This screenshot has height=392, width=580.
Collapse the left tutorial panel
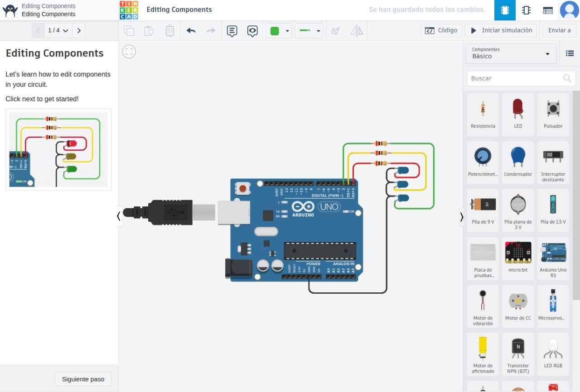pos(119,216)
